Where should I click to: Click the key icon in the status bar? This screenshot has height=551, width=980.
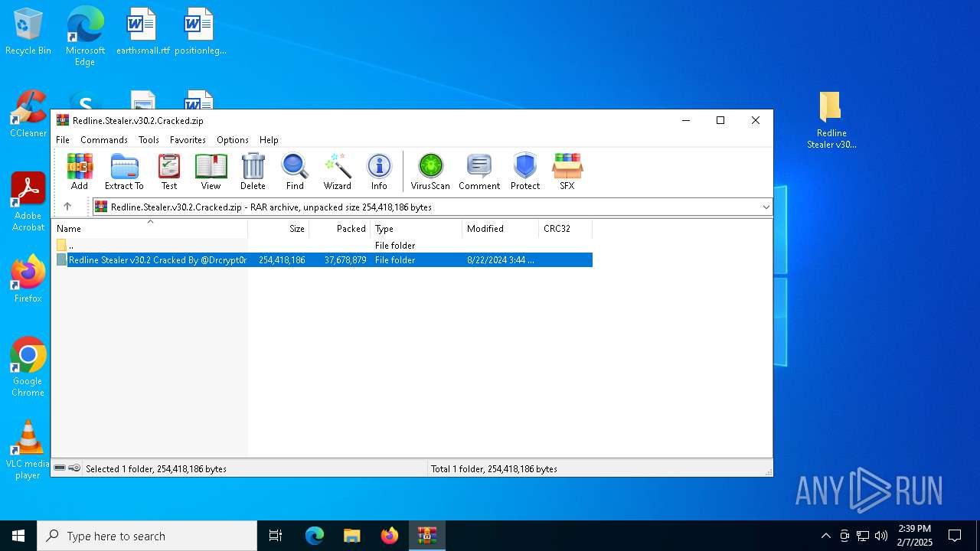[74, 468]
